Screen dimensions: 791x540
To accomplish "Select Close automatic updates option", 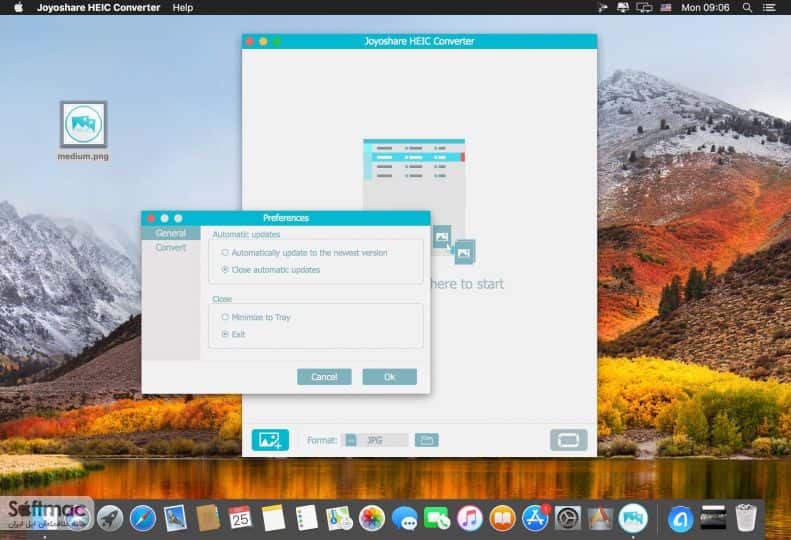I will click(271, 269).
